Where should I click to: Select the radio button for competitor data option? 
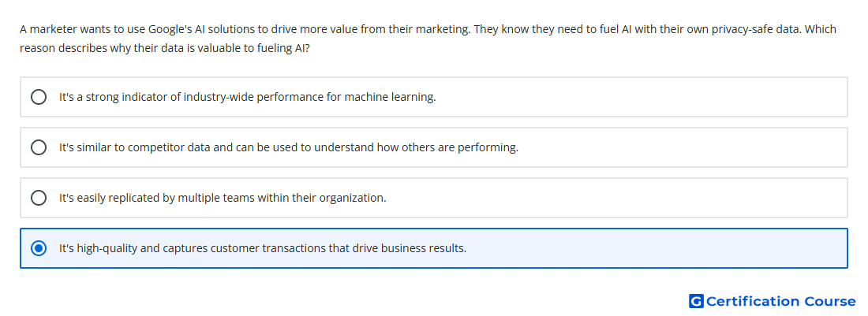(x=39, y=147)
